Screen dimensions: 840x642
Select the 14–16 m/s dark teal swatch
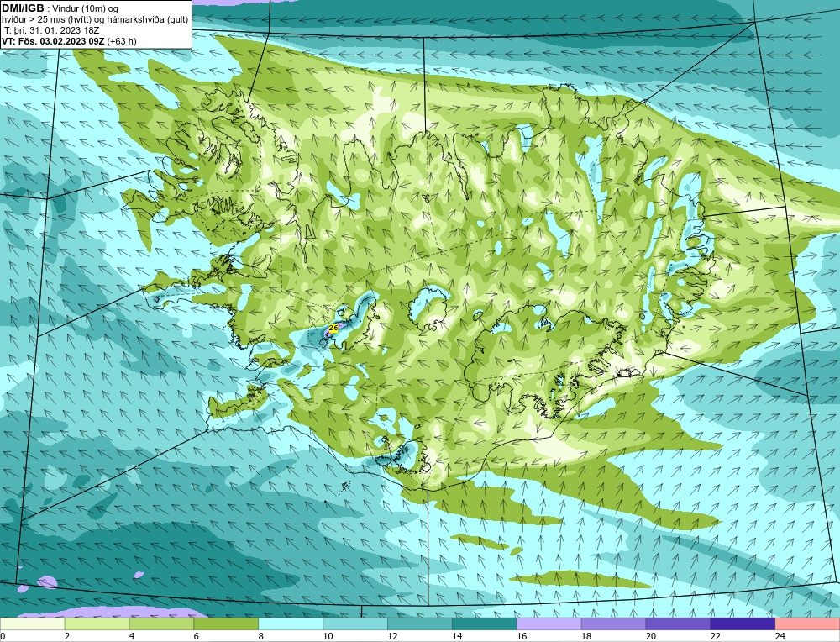pyautogui.click(x=485, y=624)
